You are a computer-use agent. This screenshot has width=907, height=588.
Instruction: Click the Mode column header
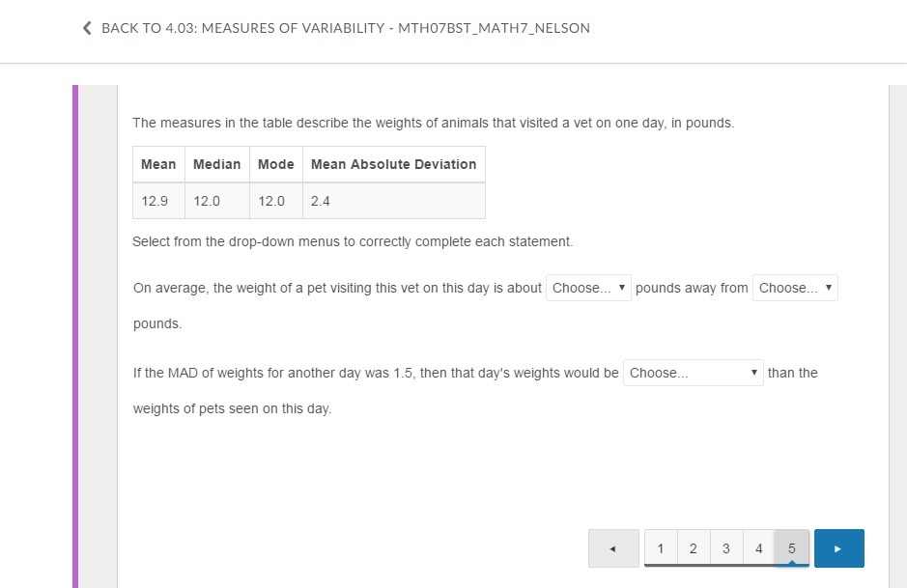coord(276,164)
